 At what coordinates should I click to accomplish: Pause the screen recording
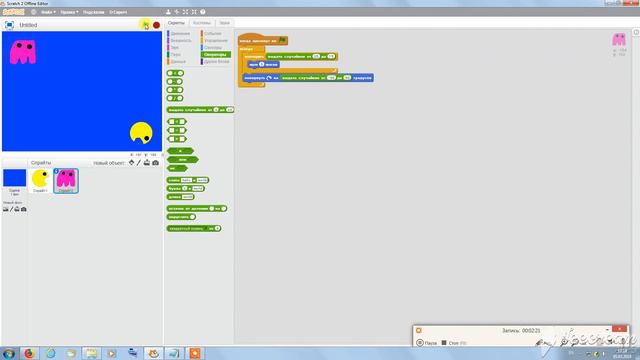pyautogui.click(x=426, y=343)
